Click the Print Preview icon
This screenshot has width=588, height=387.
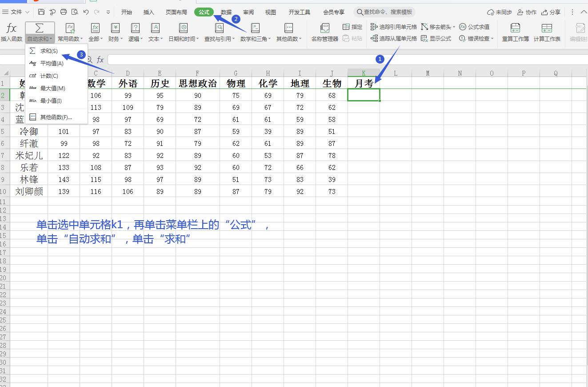click(x=75, y=12)
